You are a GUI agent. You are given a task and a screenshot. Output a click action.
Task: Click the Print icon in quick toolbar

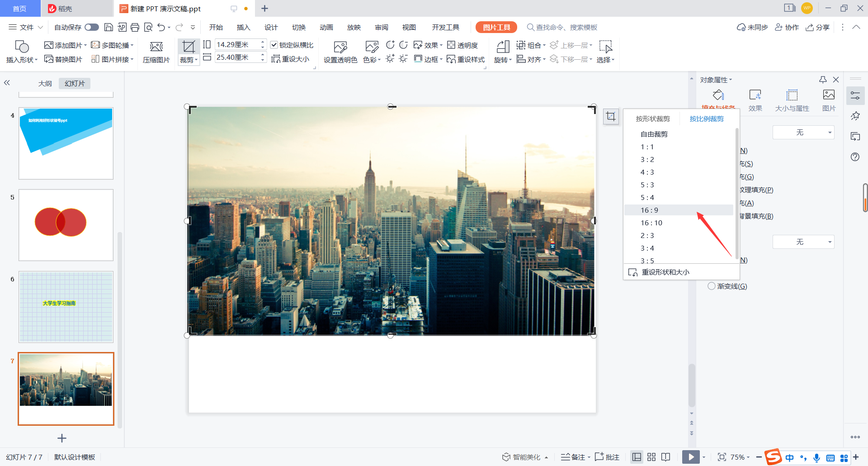click(135, 27)
